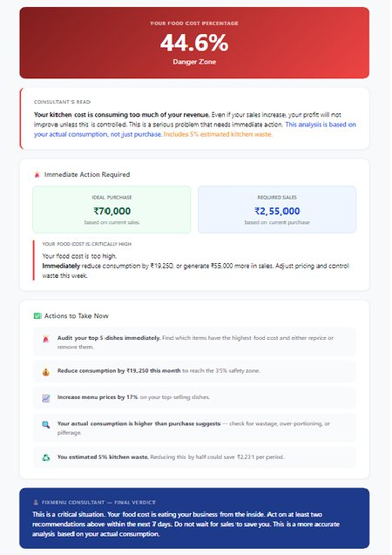Click the Consultant's Read heading

[62, 102]
